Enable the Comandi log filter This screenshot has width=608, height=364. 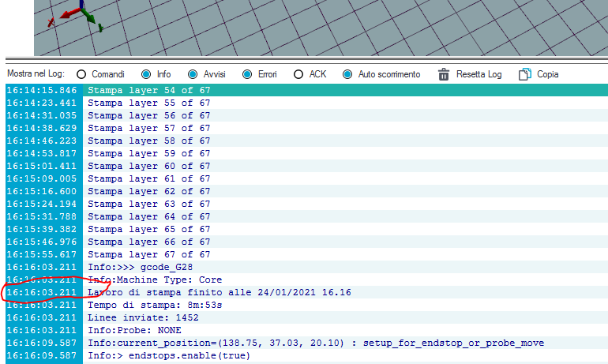pos(81,74)
